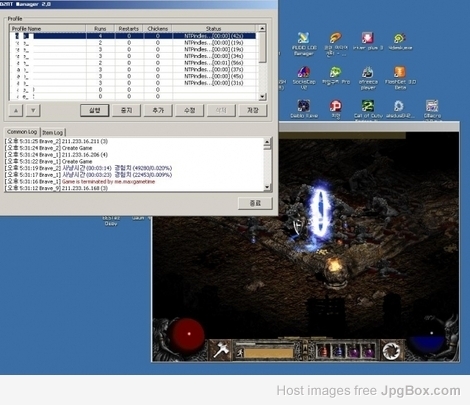
Task: Launch the SocksCap desktop shortcut
Action: [x=304, y=78]
